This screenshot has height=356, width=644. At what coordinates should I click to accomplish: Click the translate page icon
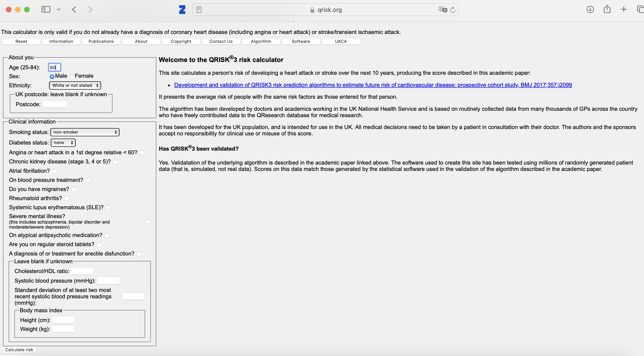coord(442,10)
